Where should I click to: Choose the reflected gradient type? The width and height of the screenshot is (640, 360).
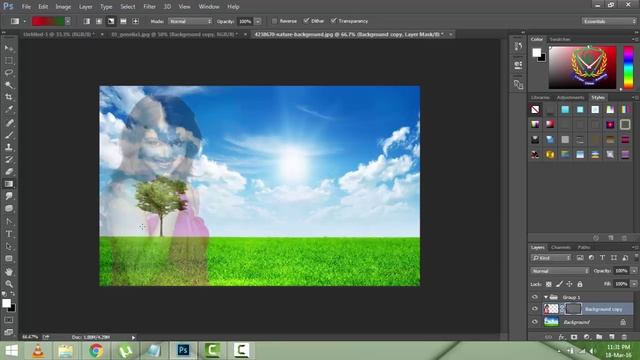coord(123,21)
